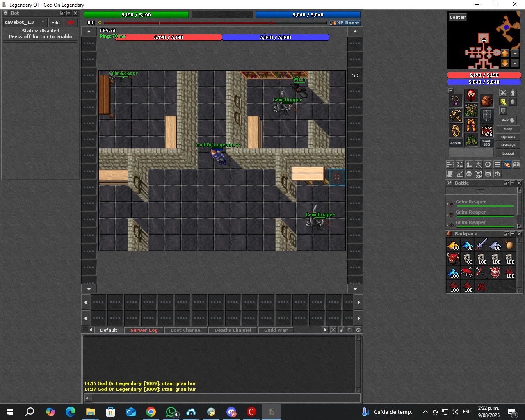Open the analytics line graph icon
Screen dimensions: 525x420
[459, 174]
